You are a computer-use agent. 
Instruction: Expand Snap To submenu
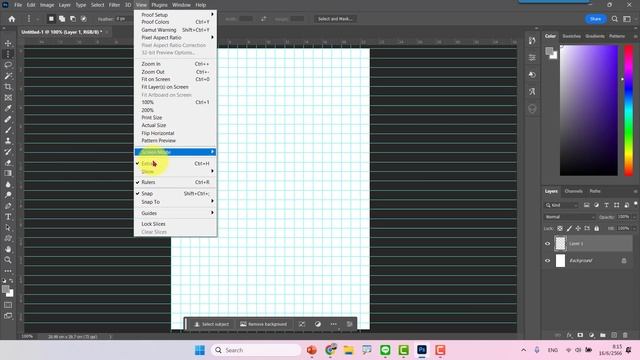click(x=175, y=202)
